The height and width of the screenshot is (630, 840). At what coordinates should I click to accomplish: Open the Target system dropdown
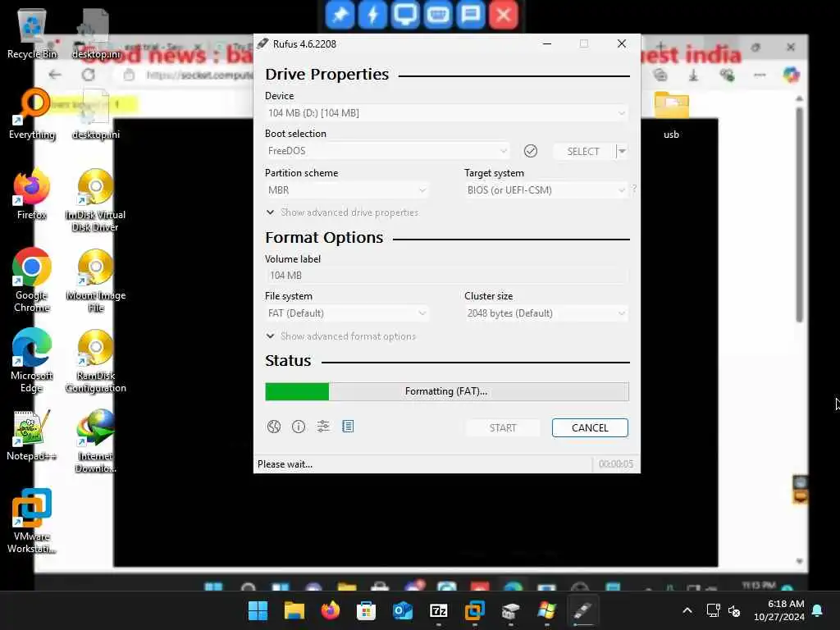pyautogui.click(x=546, y=190)
